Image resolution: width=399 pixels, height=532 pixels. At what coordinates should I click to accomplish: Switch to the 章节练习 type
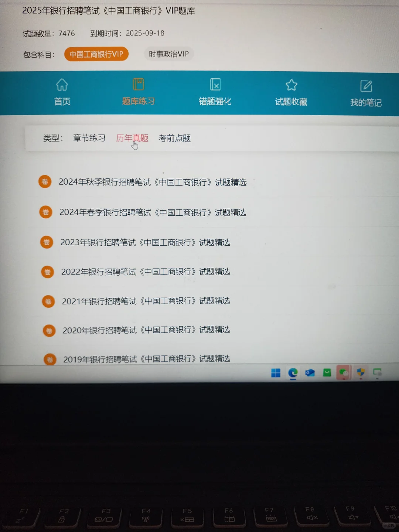point(89,138)
